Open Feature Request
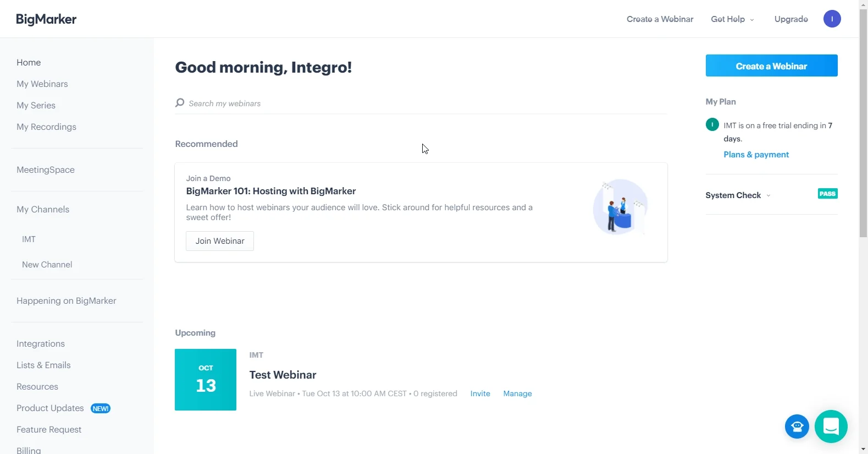The image size is (868, 454). (x=49, y=430)
